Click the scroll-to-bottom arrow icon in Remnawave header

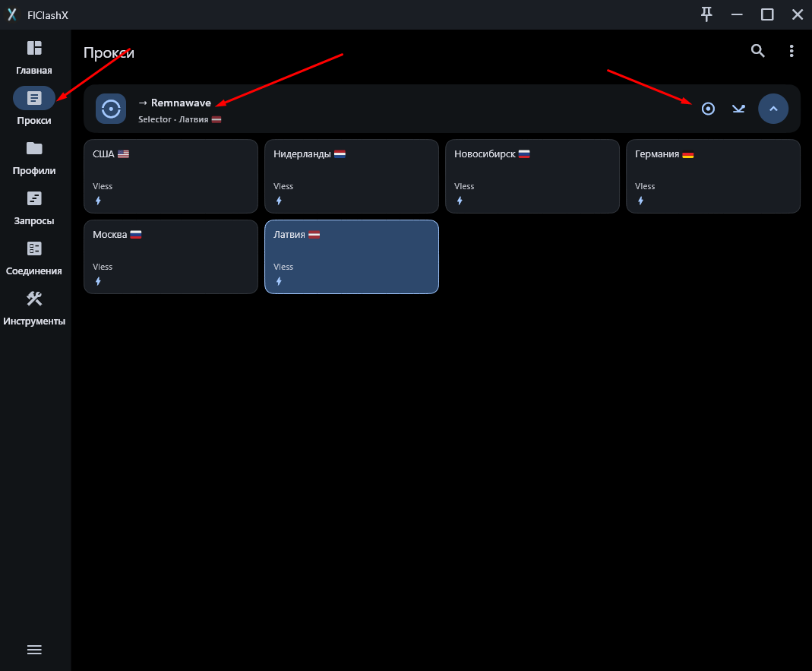pyautogui.click(x=738, y=109)
